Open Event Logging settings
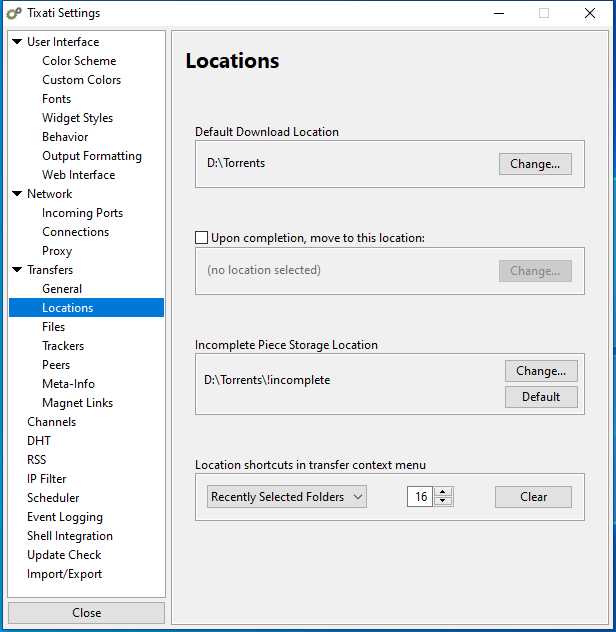The height and width of the screenshot is (632, 616). [x=65, y=517]
